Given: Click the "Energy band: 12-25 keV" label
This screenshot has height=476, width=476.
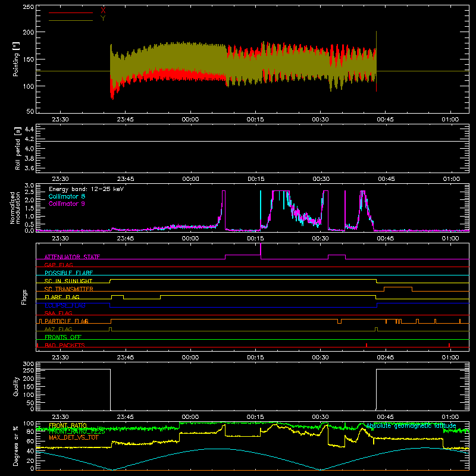Looking at the screenshot, I should coord(86,189).
